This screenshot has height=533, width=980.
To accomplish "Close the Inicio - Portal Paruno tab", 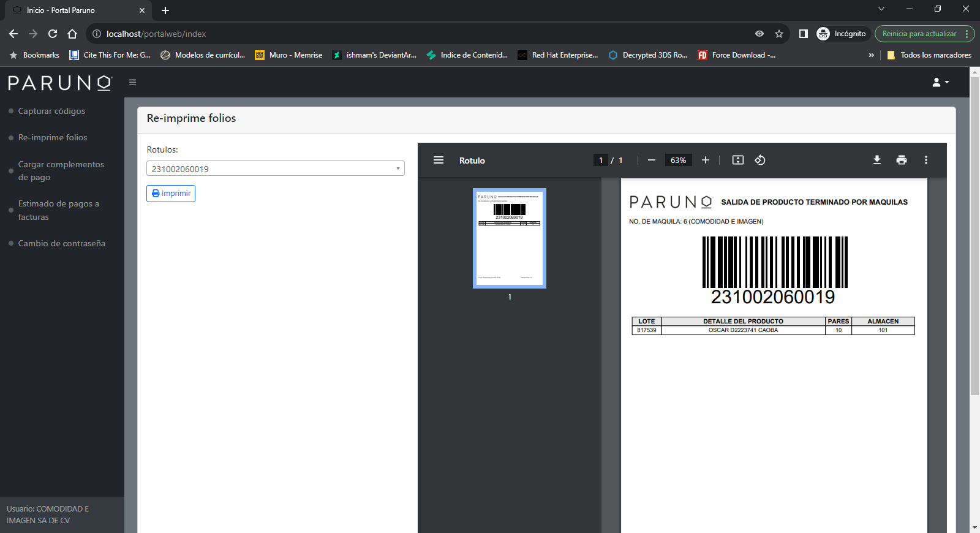I will pos(142,10).
